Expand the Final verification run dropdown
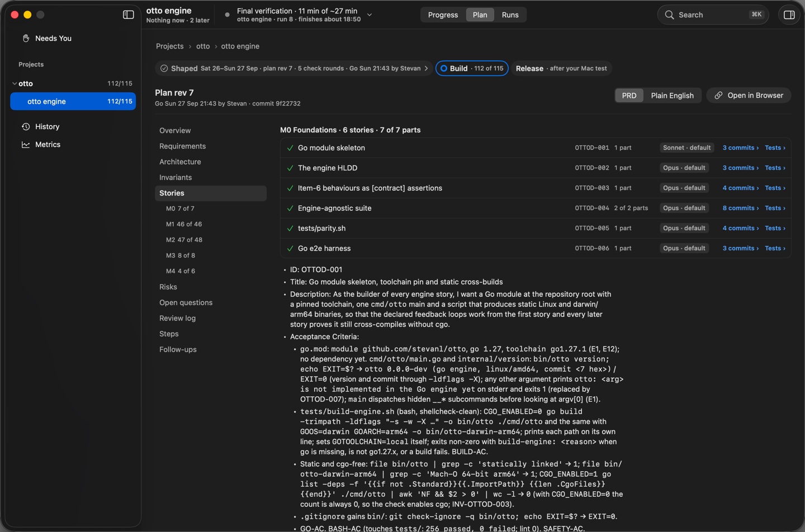Image resolution: width=805 pixels, height=532 pixels. pyautogui.click(x=370, y=15)
